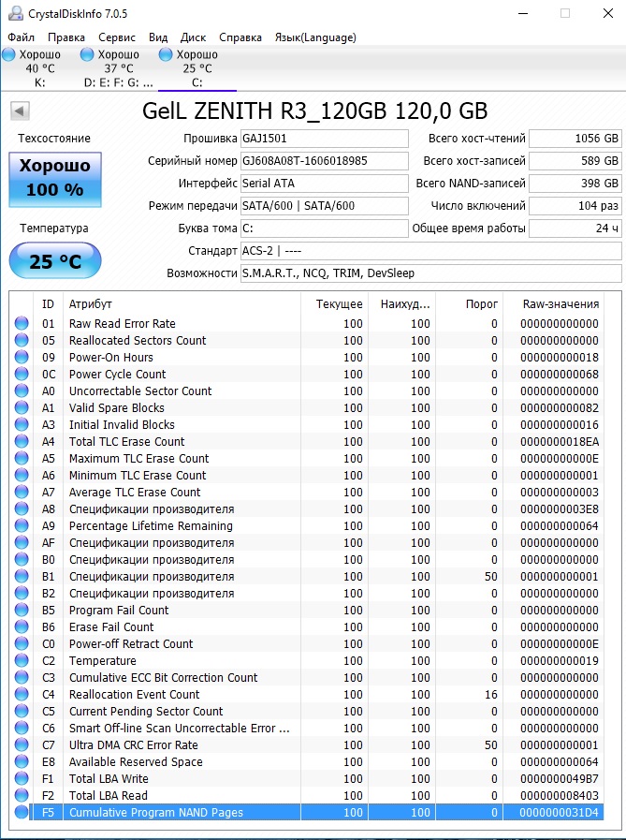The width and height of the screenshot is (626, 840).
Task: Click status icon for Average TLC Erase Count
Action: click(x=22, y=492)
